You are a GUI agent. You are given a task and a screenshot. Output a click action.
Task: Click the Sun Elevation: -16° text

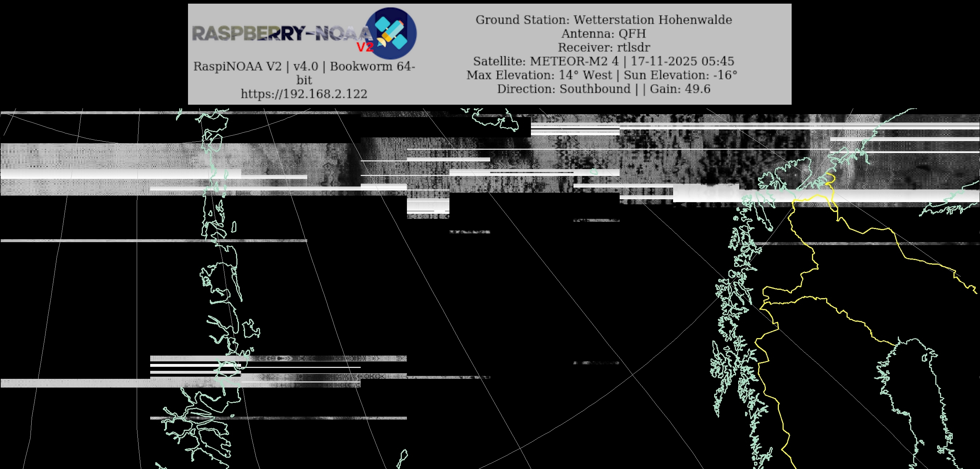point(680,75)
